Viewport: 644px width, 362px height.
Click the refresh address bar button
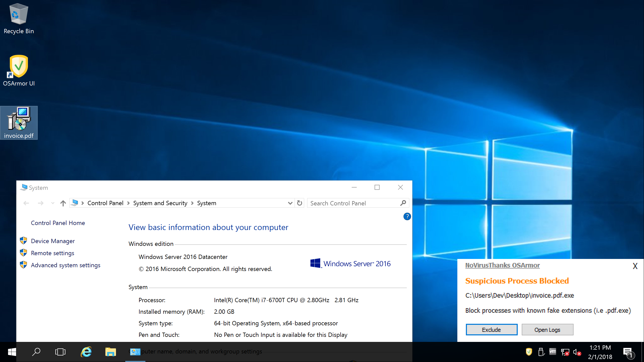[x=299, y=203]
